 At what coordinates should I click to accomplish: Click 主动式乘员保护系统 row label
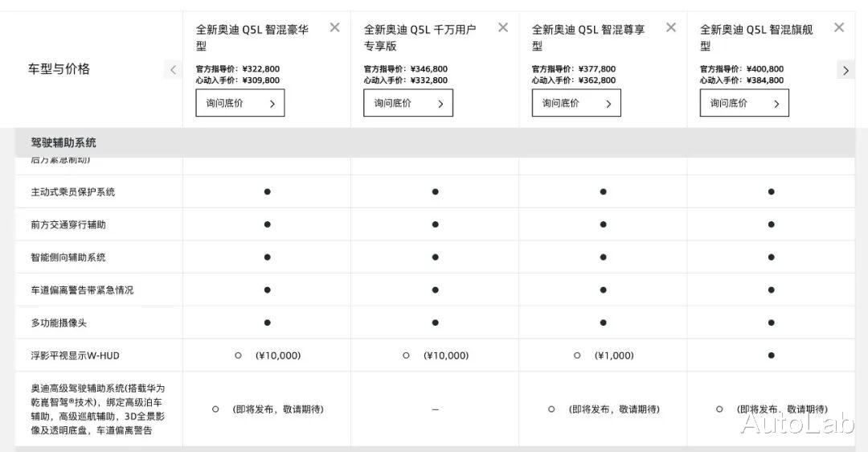(73, 192)
